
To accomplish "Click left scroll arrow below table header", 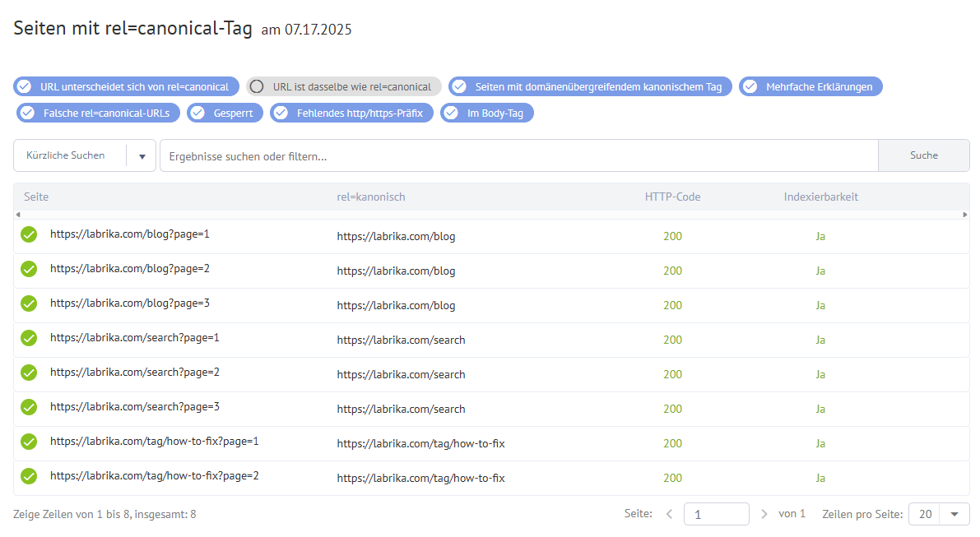I will tap(18, 214).
